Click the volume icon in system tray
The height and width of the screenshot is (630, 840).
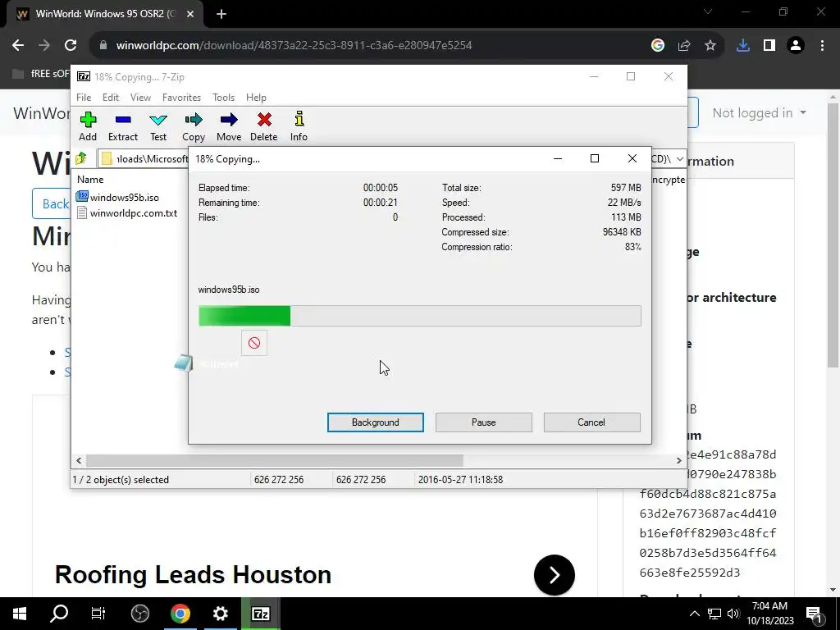click(733, 614)
